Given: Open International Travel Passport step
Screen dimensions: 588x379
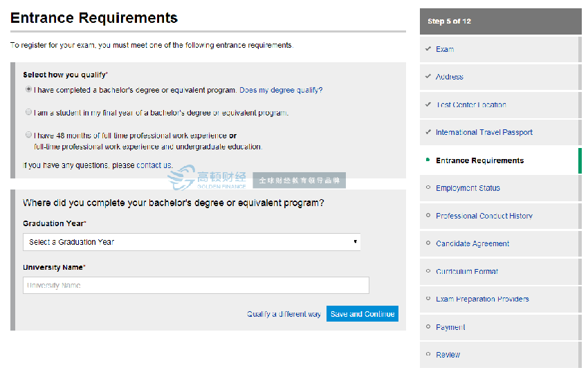Looking at the screenshot, I should (484, 132).
